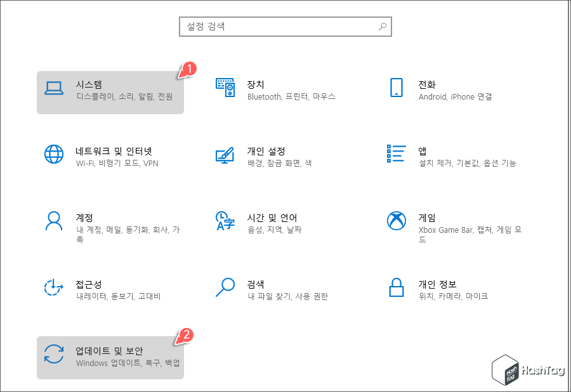Viewport: 571px width, 392px height.
Task: Click the accessibility icon for 접근성
Action: click(55, 289)
